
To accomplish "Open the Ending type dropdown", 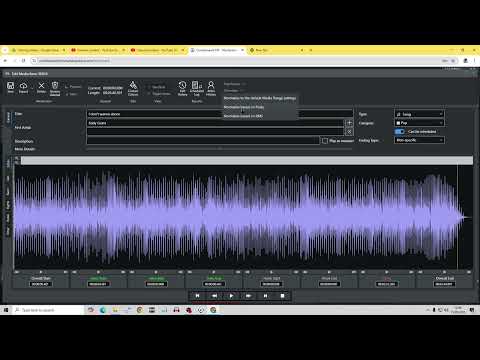I will [419, 140].
